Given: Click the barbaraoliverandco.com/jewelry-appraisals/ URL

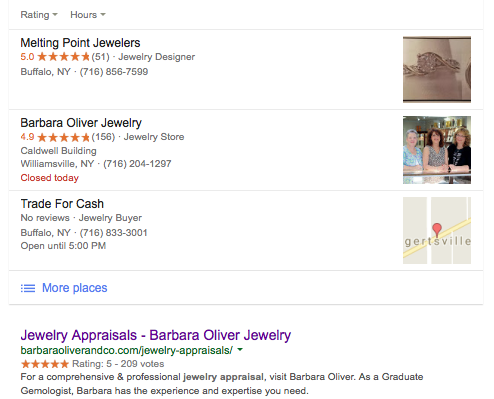Looking at the screenshot, I should (x=127, y=350).
